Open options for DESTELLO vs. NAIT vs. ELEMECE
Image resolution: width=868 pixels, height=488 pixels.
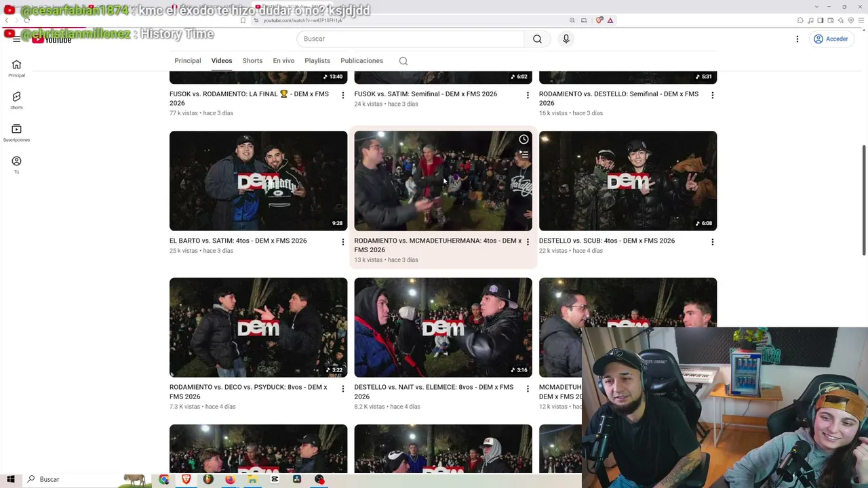528,389
